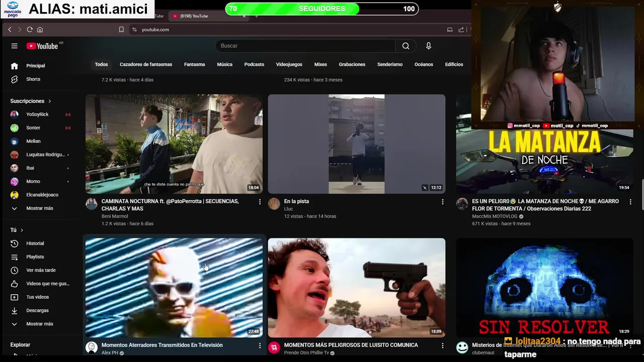Open Suscripciones section chevron heading

[x=31, y=101]
